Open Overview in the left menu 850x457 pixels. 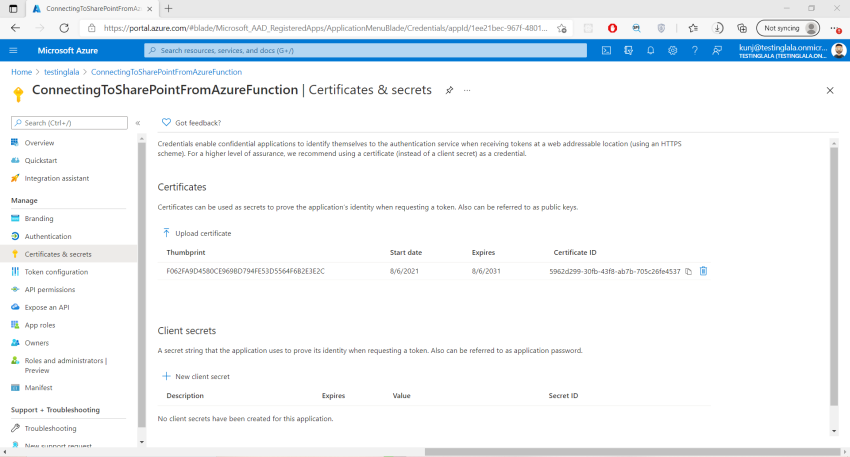[x=39, y=143]
